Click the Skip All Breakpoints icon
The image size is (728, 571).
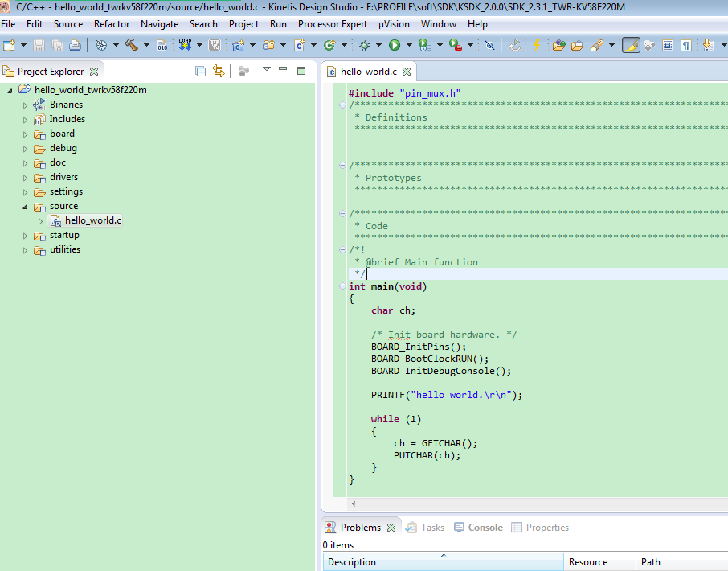tap(489, 45)
